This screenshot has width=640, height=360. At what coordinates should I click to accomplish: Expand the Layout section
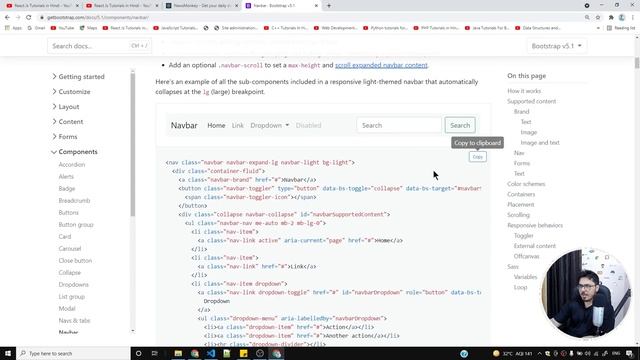click(x=66, y=107)
